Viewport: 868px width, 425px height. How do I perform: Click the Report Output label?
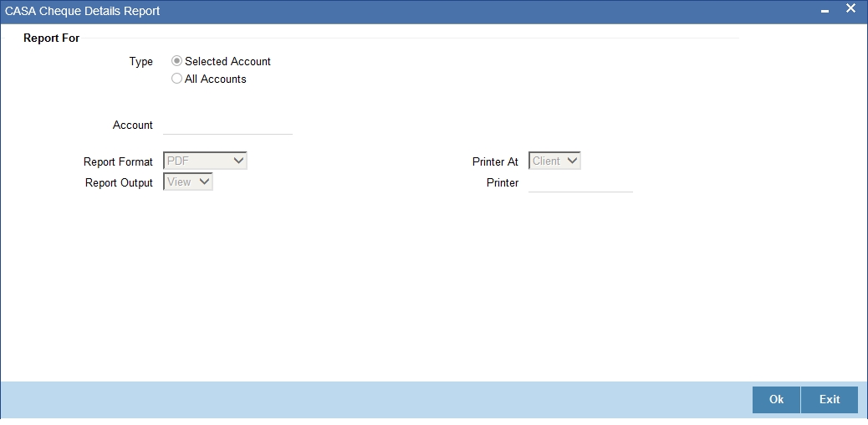(119, 183)
